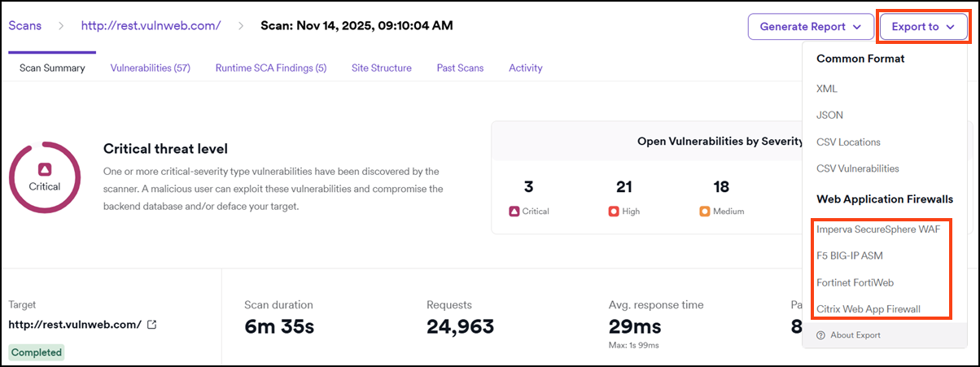Click the critical threat level gauge
The width and height of the screenshot is (980, 367).
[45, 177]
